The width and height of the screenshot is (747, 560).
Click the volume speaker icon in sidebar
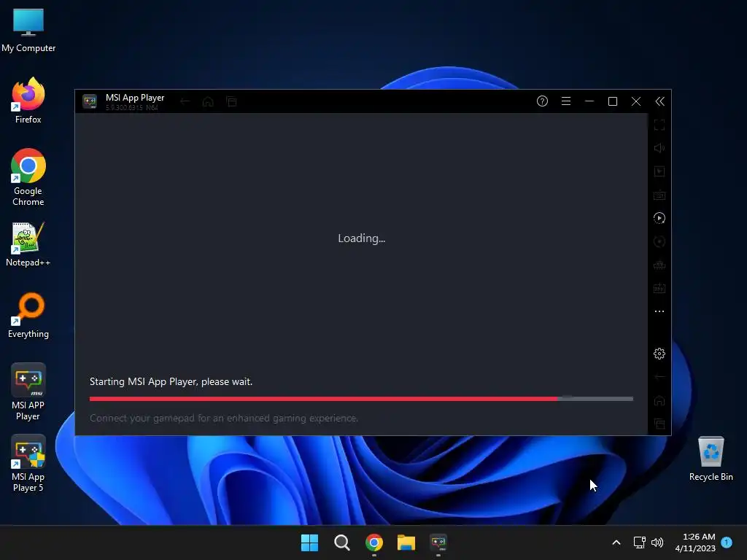[659, 148]
